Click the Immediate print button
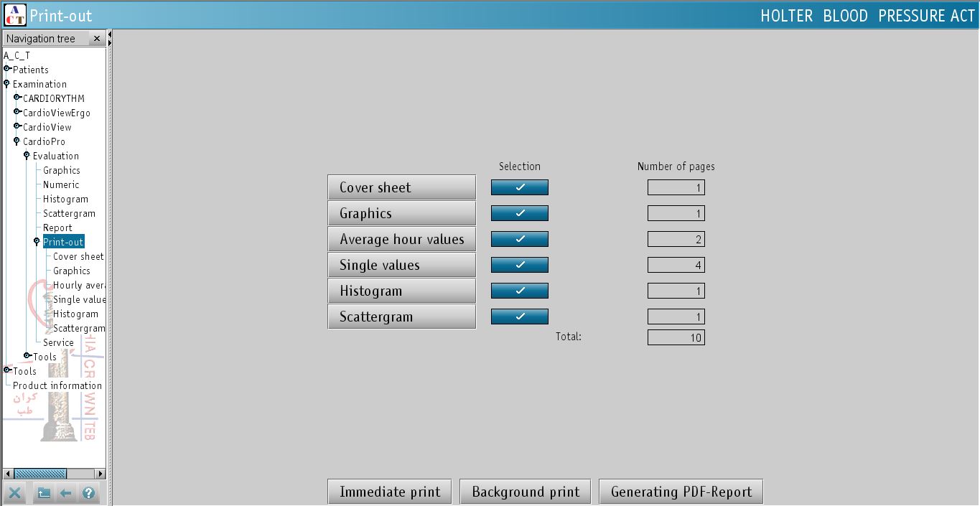980x506 pixels. 390,492
